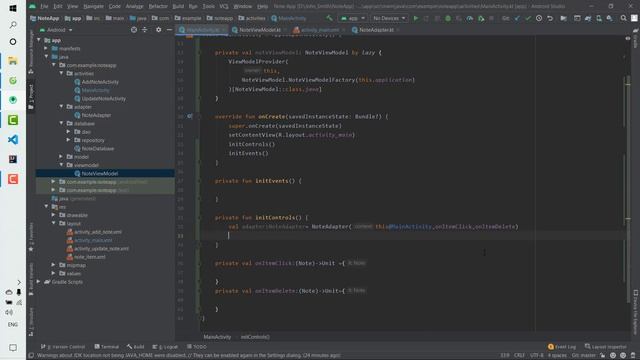640x360 pixels.
Task: Click the Git commit green checkmark icon
Action: click(x=528, y=18)
